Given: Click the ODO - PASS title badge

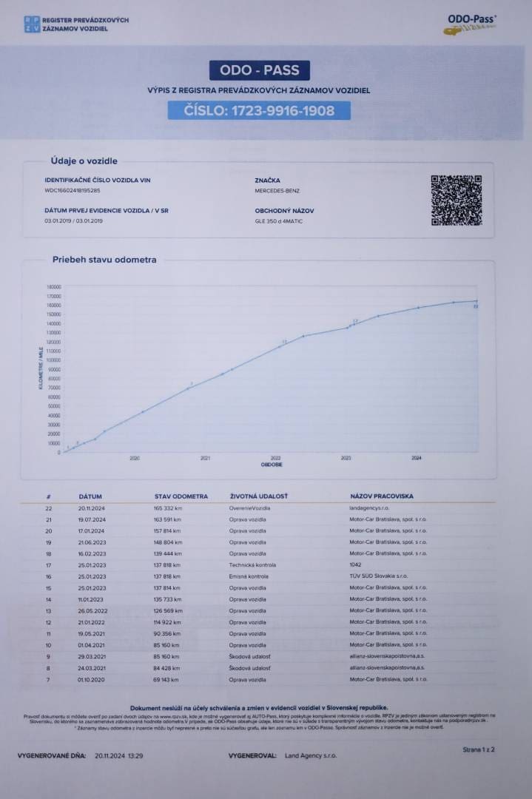Looking at the screenshot, I should [260, 70].
